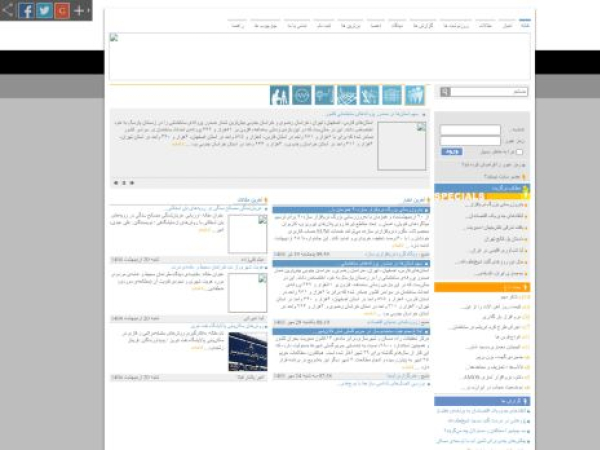Open the dark building article thumbnail
The image size is (600, 450).
pyautogui.click(x=247, y=350)
